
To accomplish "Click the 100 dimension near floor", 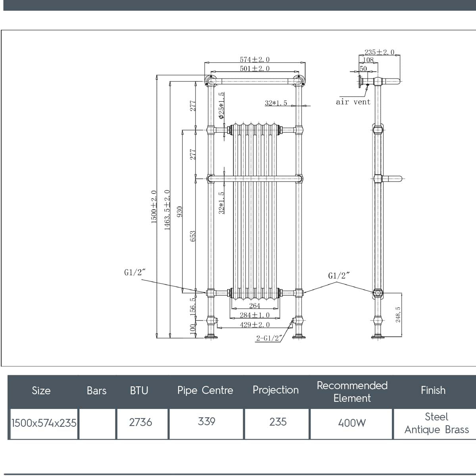I will [x=193, y=329].
